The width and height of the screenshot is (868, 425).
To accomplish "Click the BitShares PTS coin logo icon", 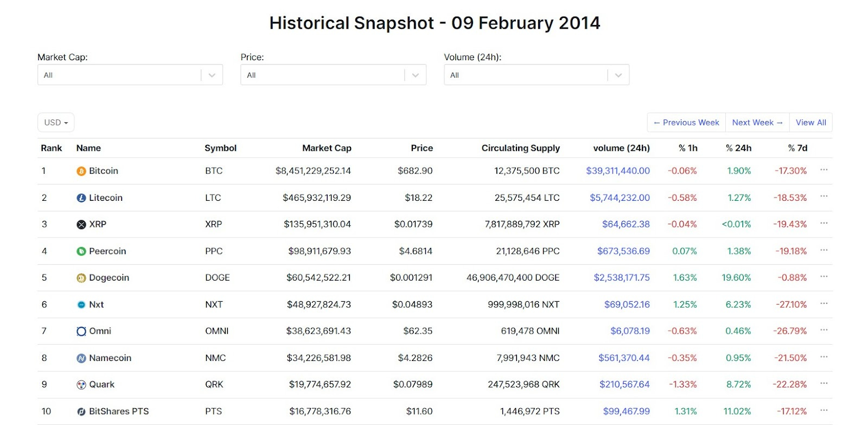I will [x=81, y=412].
